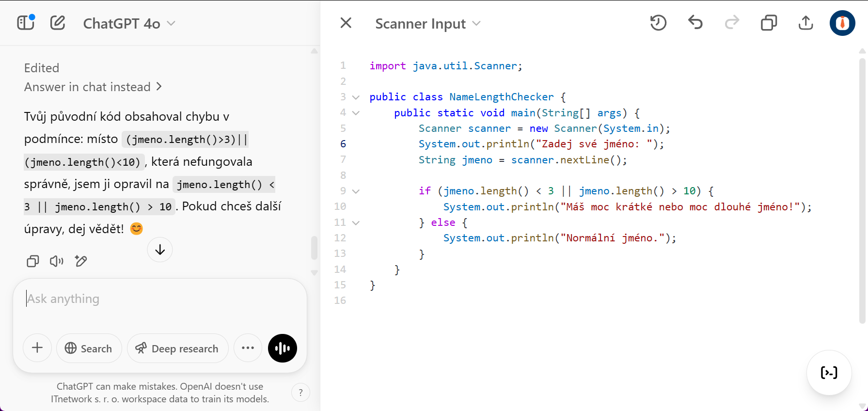Copy the canvas code
This screenshot has width=868, height=411.
(x=769, y=23)
